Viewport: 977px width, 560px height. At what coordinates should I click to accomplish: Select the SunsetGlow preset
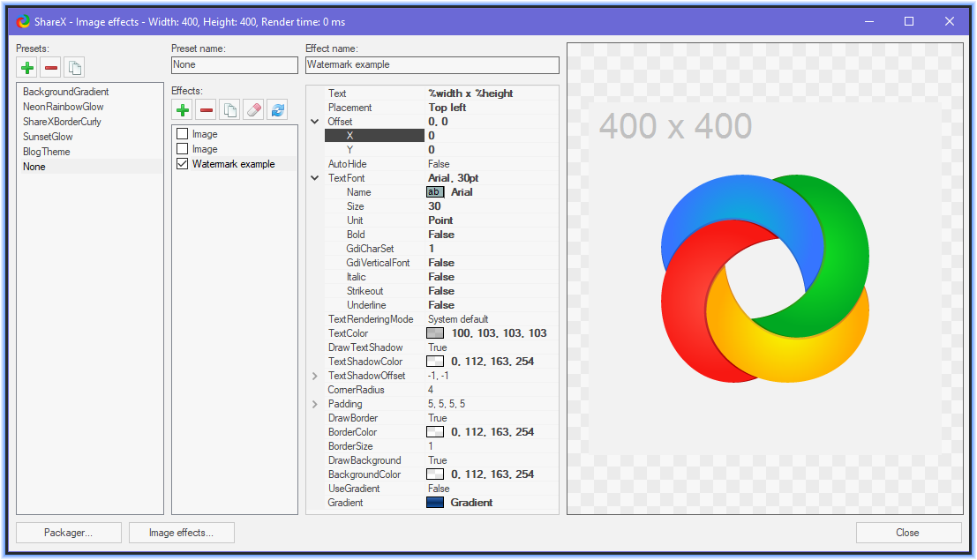click(x=48, y=137)
